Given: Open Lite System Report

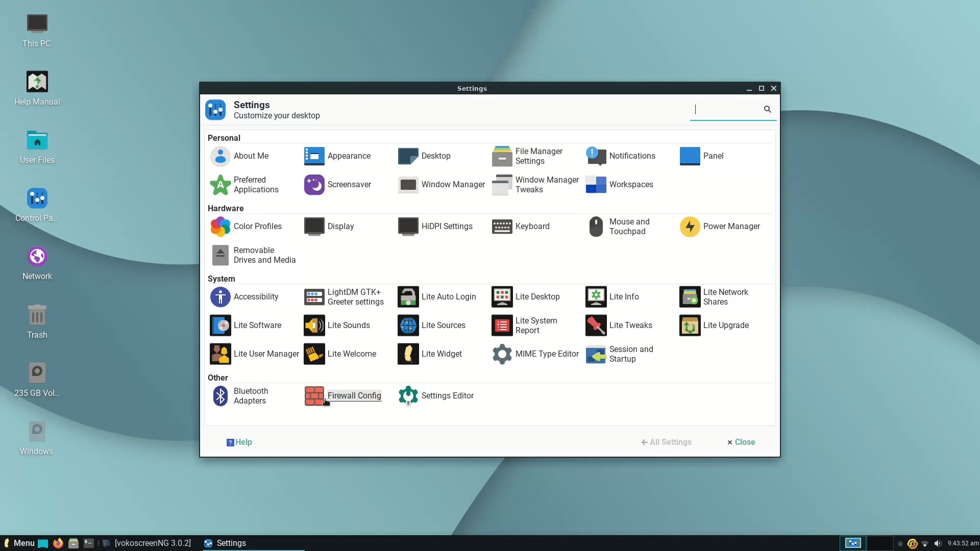Looking at the screenshot, I should [525, 325].
